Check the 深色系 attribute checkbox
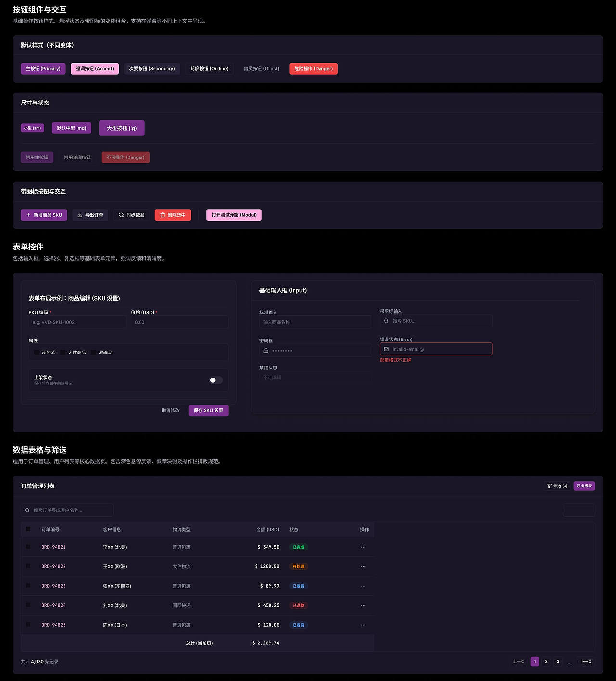616x681 pixels. click(37, 353)
